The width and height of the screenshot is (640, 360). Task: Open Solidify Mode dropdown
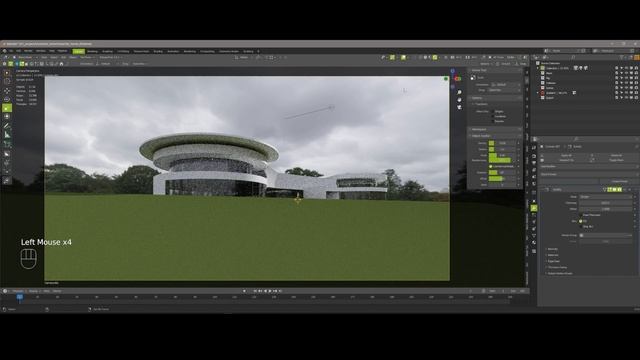(x=606, y=197)
